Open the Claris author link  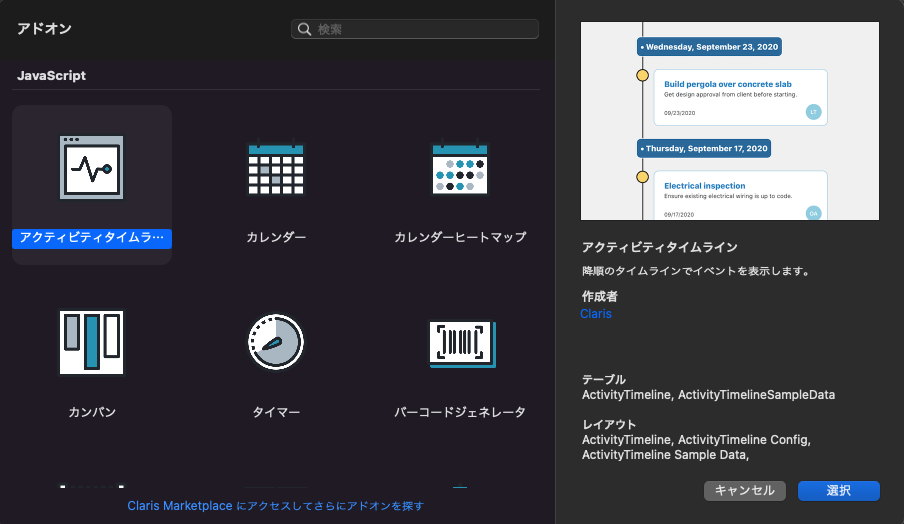pos(596,314)
